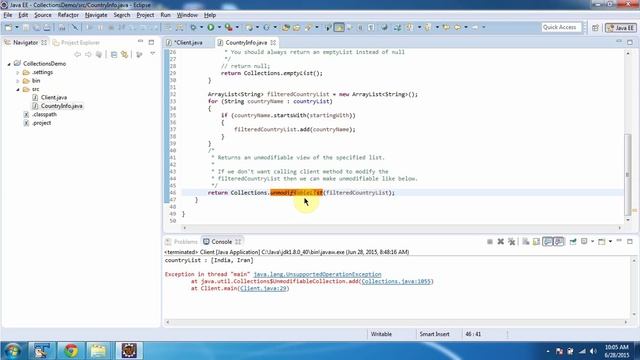
Task: Open Navigator View Menu dropdown
Action: tap(153, 54)
